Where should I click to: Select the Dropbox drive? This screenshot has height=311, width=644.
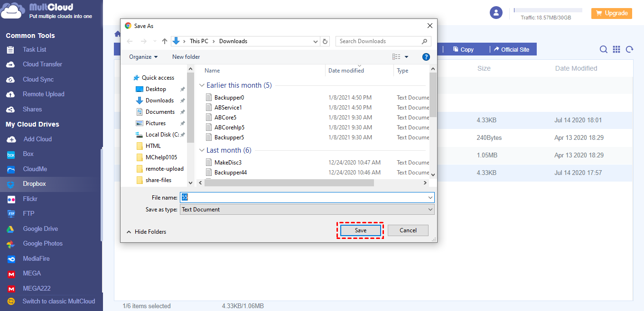coord(34,183)
